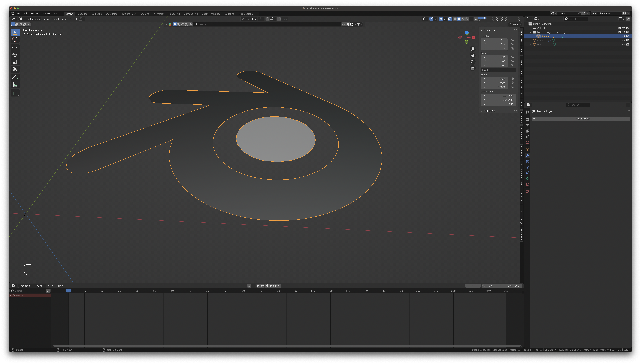The image size is (641, 364).
Task: Open the Global transform orientation dropdown
Action: coord(249,19)
